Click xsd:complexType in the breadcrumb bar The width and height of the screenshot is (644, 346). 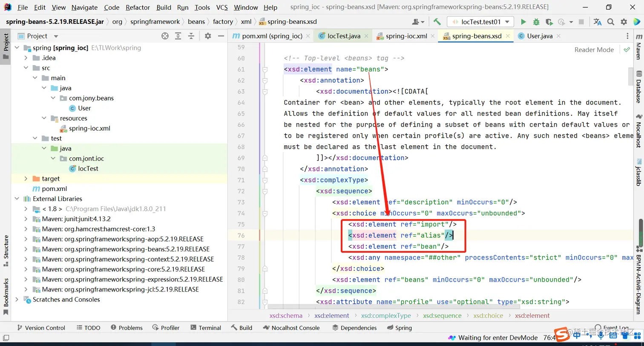(386, 316)
